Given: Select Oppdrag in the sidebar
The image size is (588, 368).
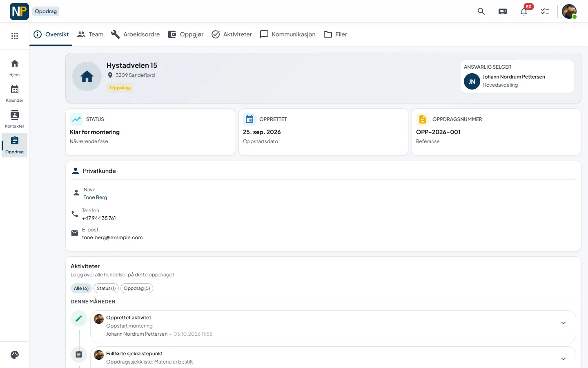Looking at the screenshot, I should point(15,145).
